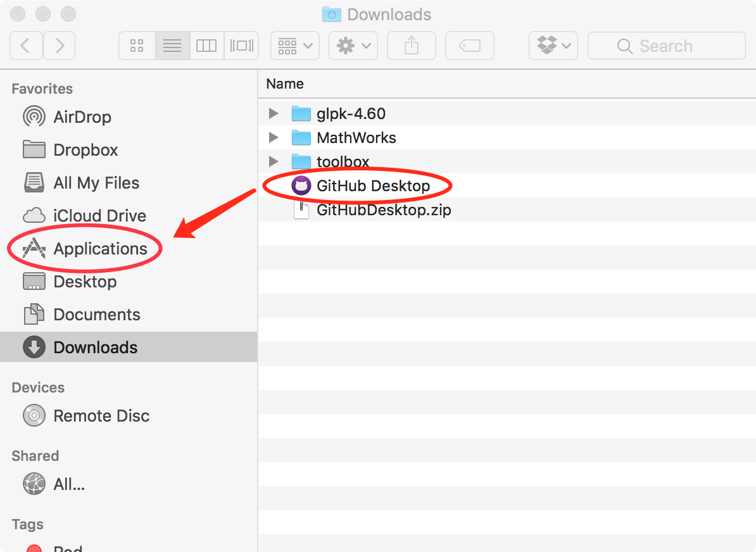
Task: Select the MathWorks folder icon
Action: 301,138
